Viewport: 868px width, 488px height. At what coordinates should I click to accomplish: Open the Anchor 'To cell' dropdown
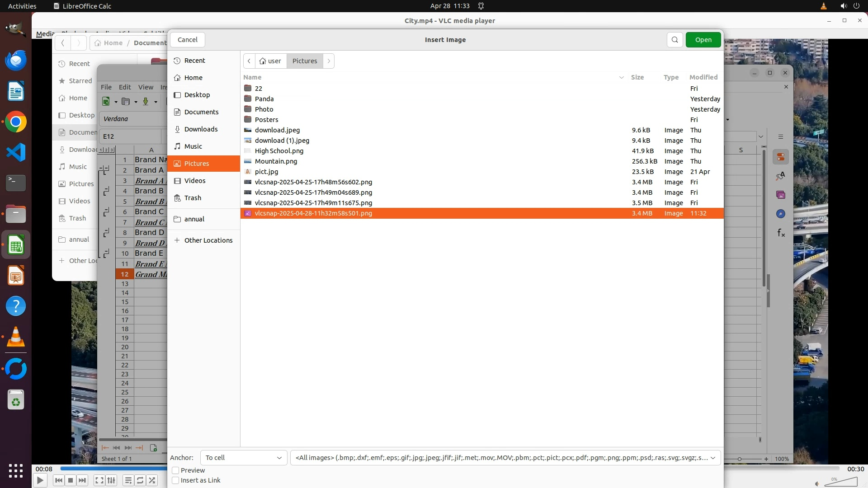(x=244, y=458)
